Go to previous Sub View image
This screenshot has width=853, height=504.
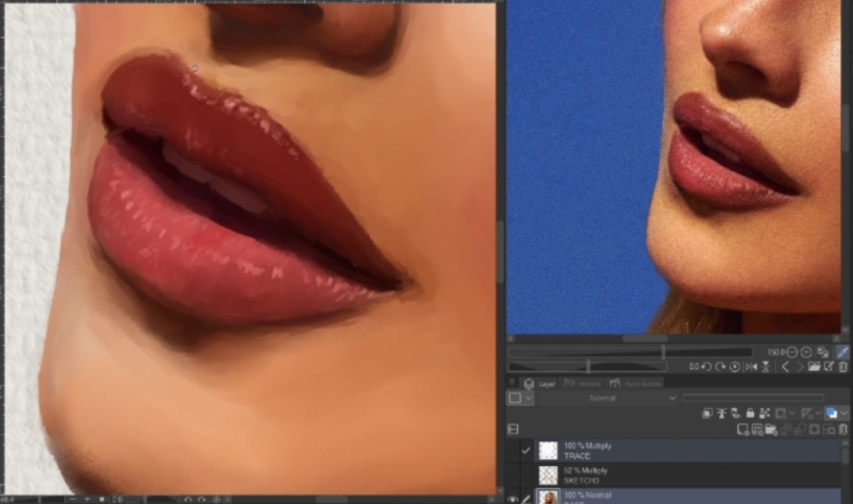pos(785,367)
